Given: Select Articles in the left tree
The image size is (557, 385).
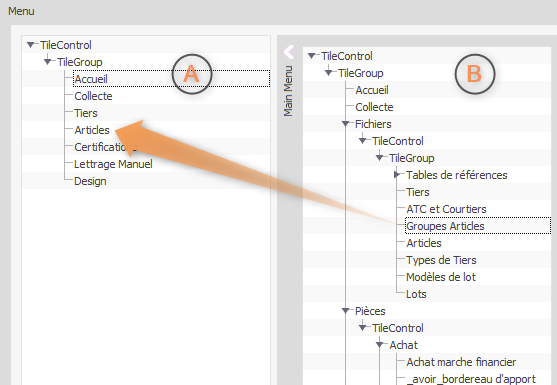Looking at the screenshot, I should 92,130.
